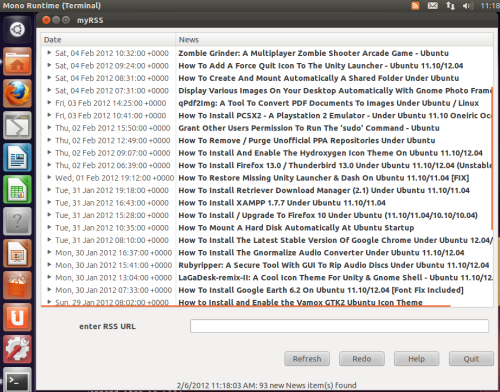500x392 pixels.
Task: Open the Terminal launcher icon
Action: pyautogui.click(x=17, y=380)
